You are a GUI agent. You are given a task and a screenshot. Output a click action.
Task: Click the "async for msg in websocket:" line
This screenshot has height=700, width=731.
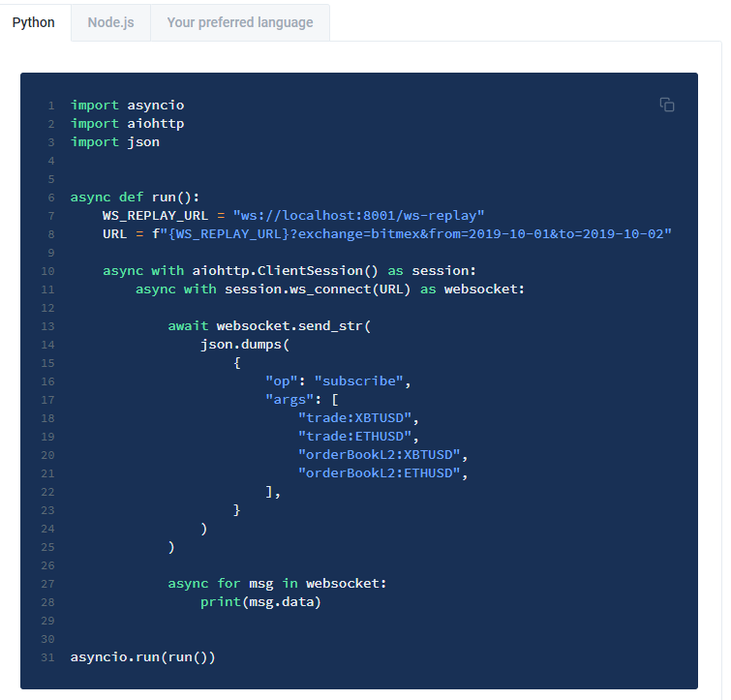pyautogui.click(x=277, y=584)
